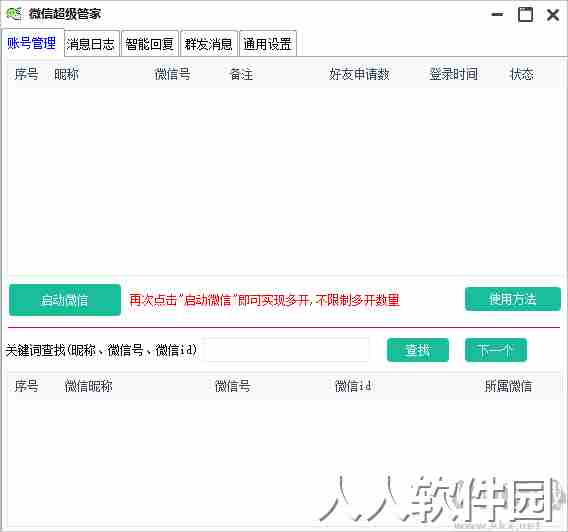This screenshot has height=532, width=568.
Task: Click the 下一个 button
Action: (496, 350)
